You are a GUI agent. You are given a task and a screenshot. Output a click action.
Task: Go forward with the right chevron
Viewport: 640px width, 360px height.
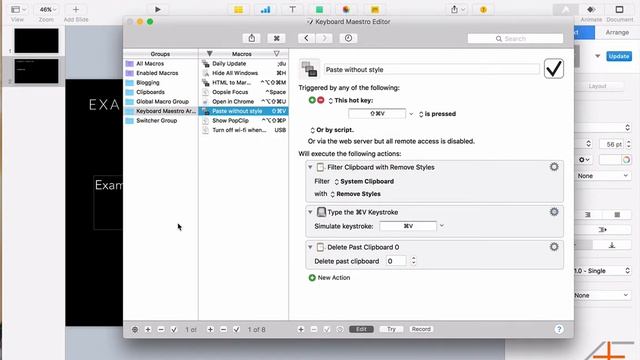(324, 38)
